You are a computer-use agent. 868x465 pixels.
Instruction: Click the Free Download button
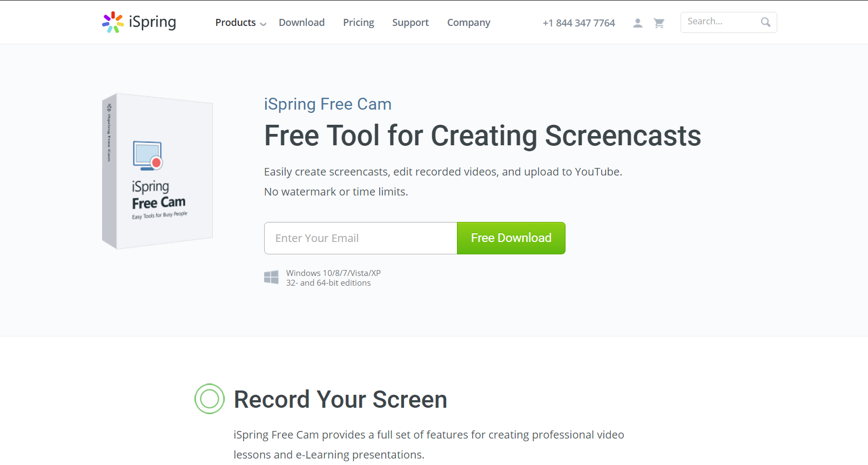coord(511,238)
